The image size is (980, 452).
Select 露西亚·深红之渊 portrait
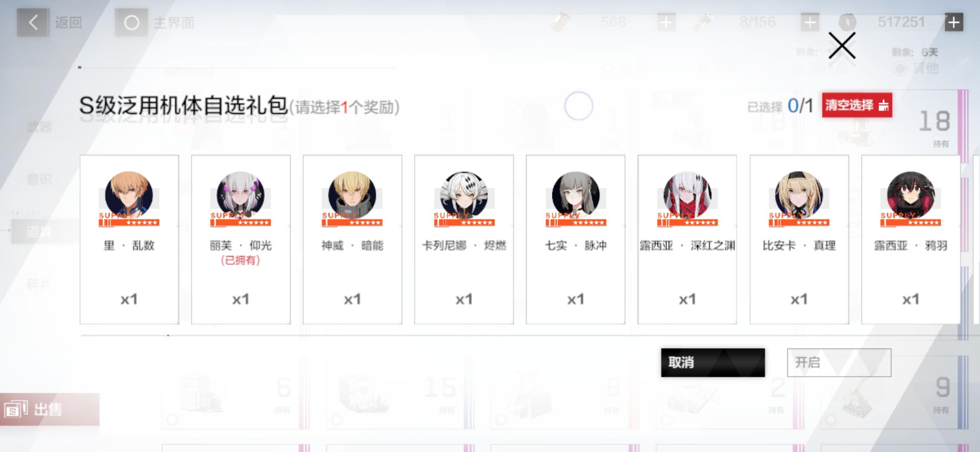click(x=687, y=195)
